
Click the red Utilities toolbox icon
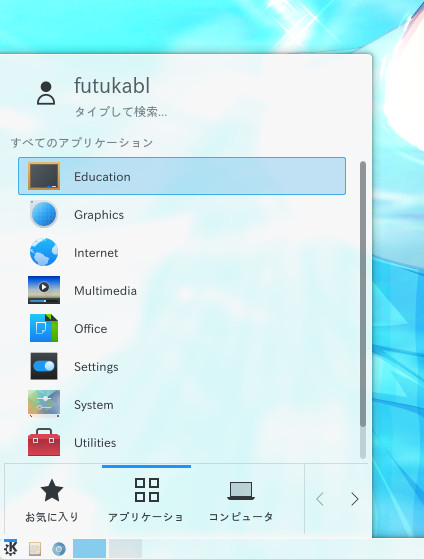(44, 442)
